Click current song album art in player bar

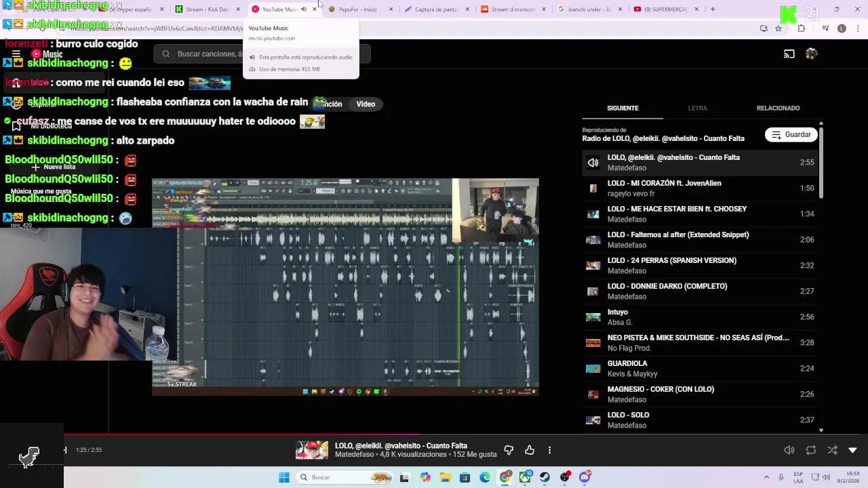pos(311,450)
